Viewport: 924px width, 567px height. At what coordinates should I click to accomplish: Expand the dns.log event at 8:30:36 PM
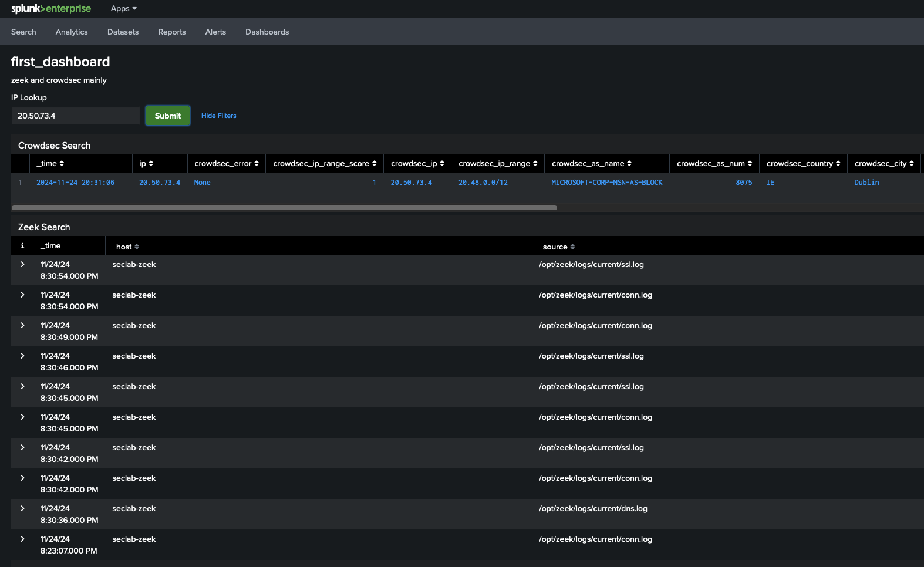click(x=22, y=508)
